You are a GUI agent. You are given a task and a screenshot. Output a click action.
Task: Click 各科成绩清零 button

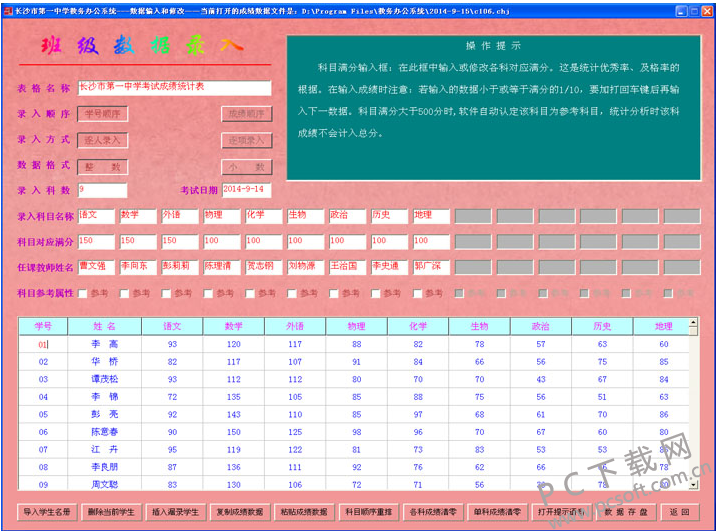coord(433,512)
